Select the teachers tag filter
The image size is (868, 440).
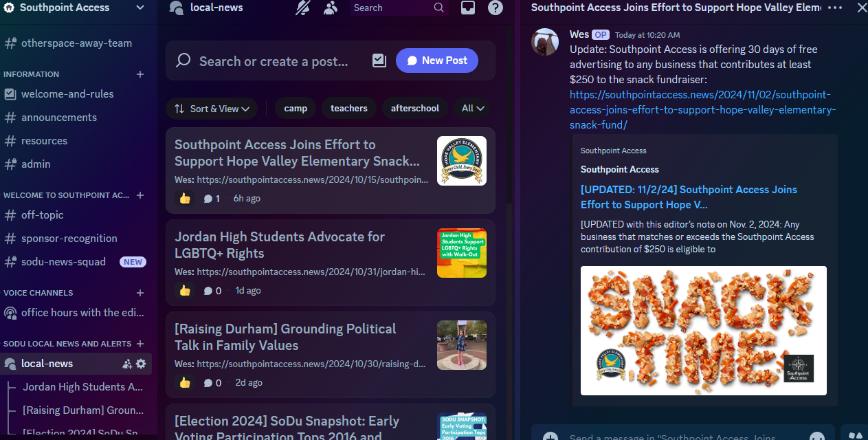coord(348,108)
